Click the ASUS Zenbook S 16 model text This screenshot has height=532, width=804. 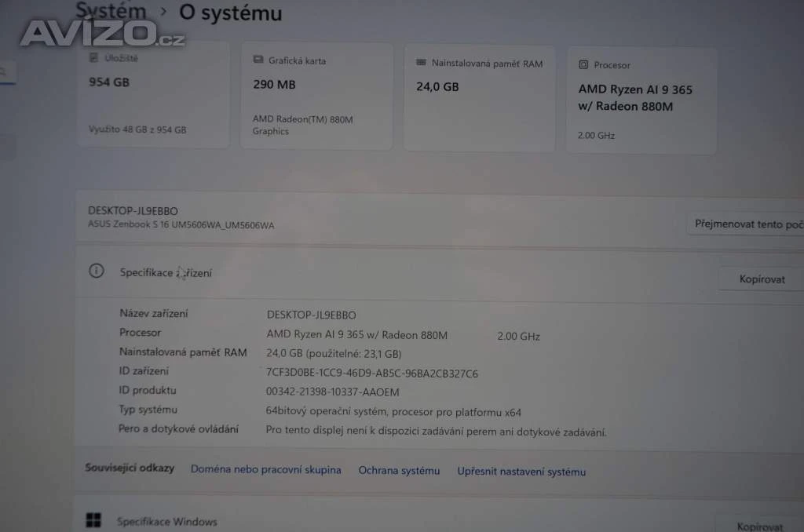point(181,225)
